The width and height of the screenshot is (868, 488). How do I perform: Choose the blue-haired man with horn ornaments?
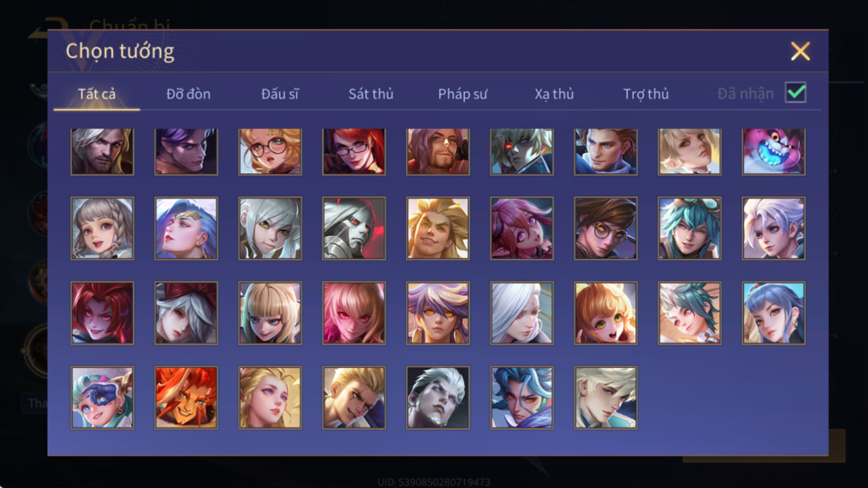pyautogui.click(x=522, y=398)
